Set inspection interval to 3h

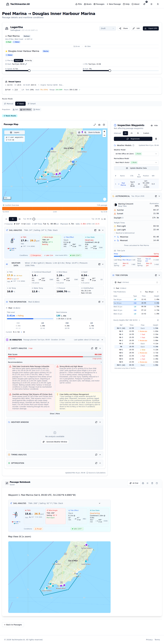138,133
